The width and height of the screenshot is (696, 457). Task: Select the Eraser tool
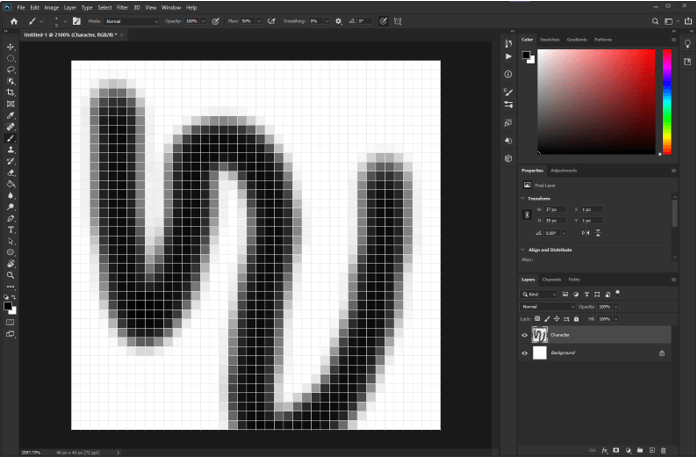coord(11,173)
